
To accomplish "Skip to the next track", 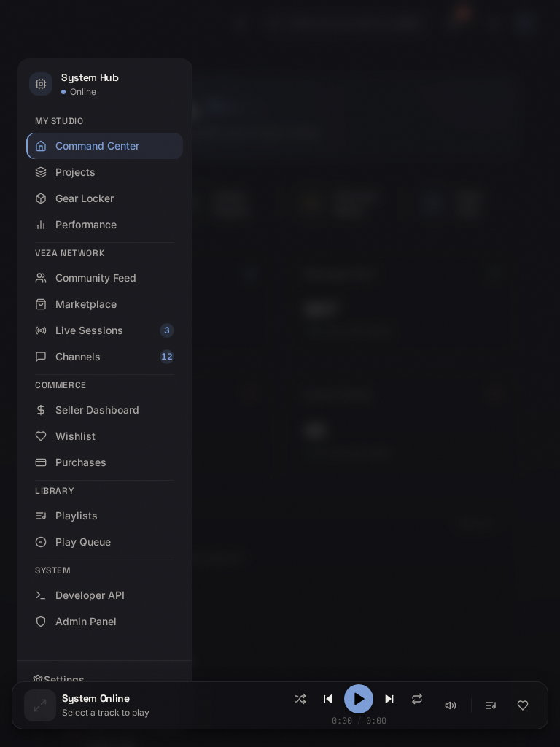I will 389,699.
